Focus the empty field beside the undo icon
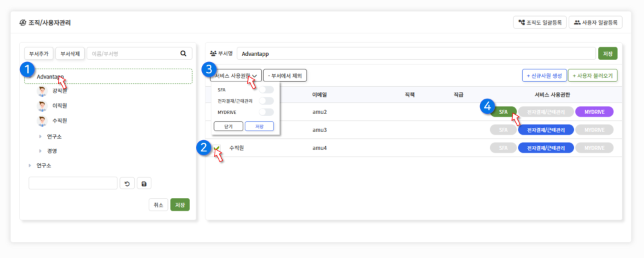The height and width of the screenshot is (258, 644). [x=73, y=183]
